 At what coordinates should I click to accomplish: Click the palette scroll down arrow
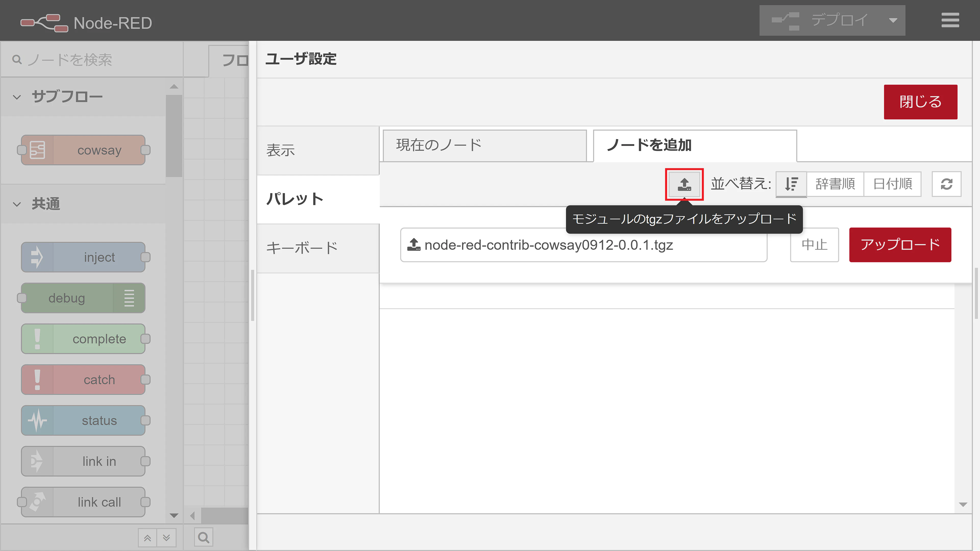click(x=174, y=516)
